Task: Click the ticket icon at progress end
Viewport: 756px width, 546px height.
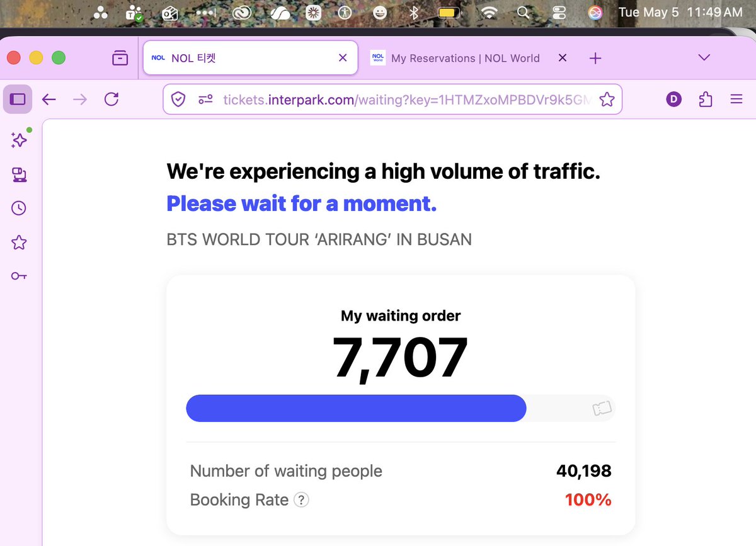Action: tap(602, 409)
